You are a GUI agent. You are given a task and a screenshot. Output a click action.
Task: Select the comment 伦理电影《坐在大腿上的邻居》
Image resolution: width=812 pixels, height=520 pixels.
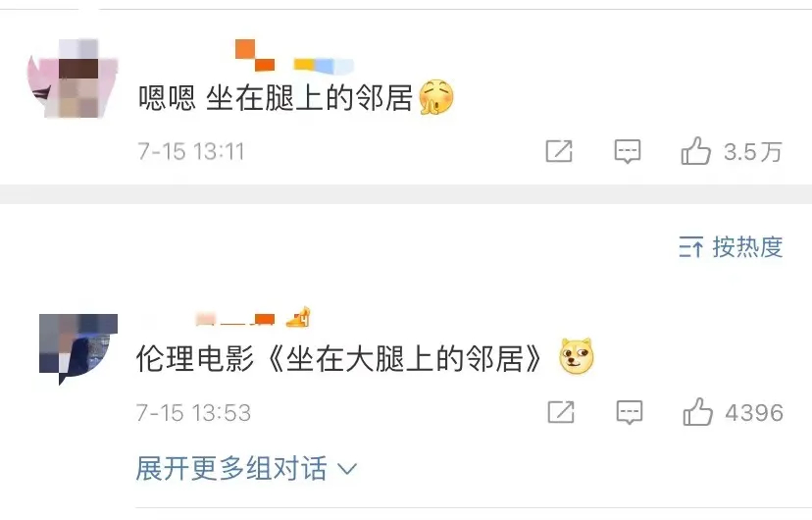pos(365,357)
